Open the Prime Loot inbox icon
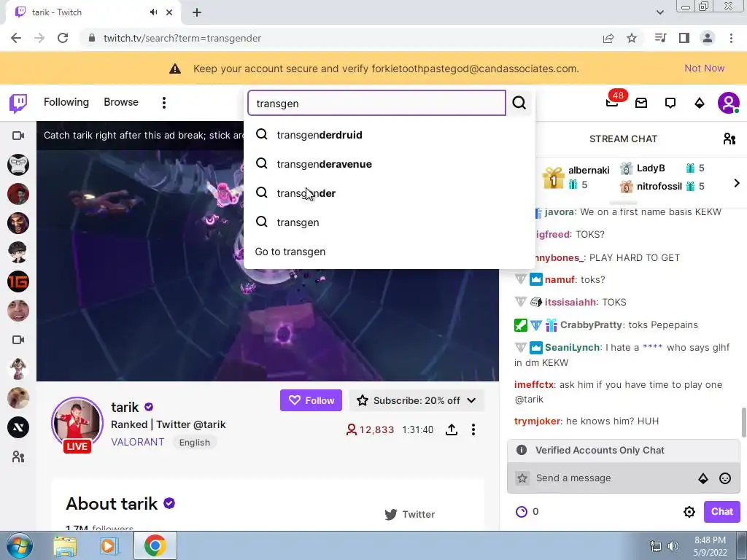The height and width of the screenshot is (560, 747). point(641,103)
